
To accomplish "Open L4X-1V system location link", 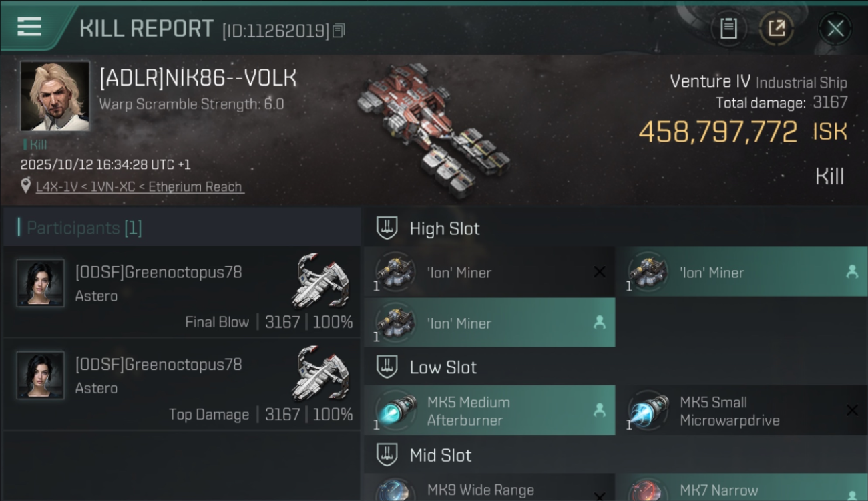I will point(140,187).
